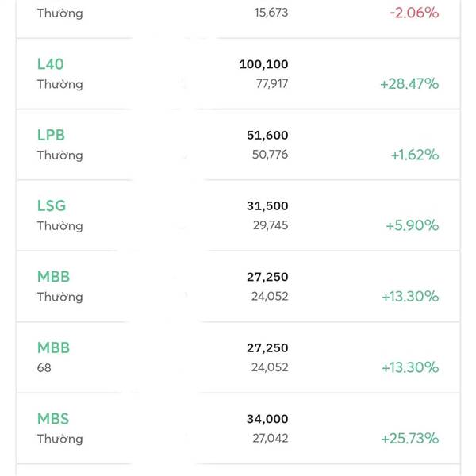Click the +28.47% gain for L40
Image resolution: width=476 pixels, height=476 pixels.
409,84
